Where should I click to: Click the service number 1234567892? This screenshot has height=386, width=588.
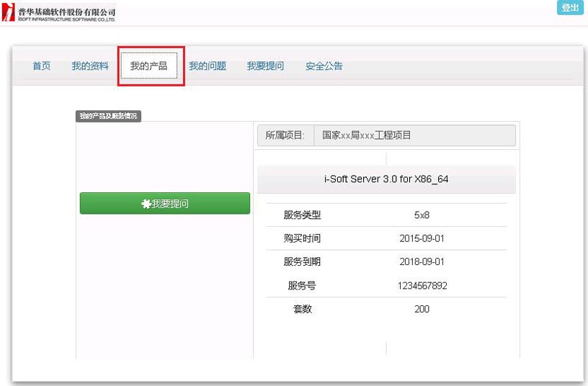click(x=422, y=286)
